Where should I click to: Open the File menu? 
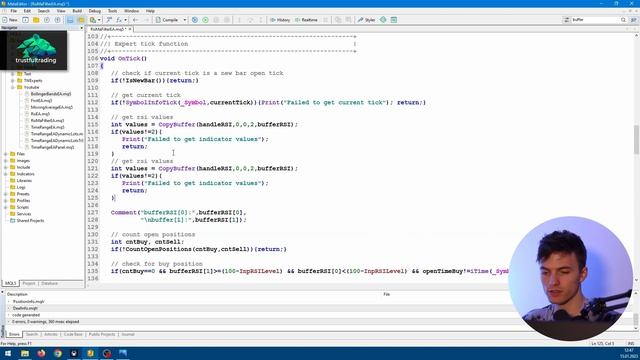pyautogui.click(x=13, y=11)
